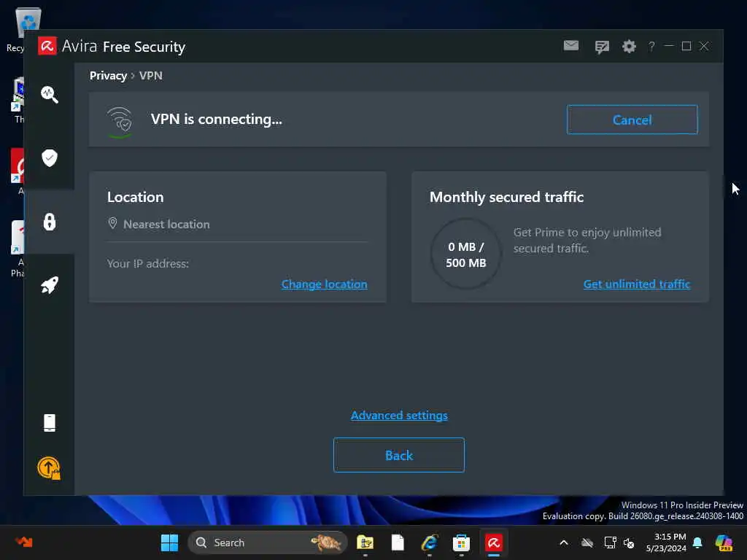Click the cloud sync-off tray icon

[587, 542]
